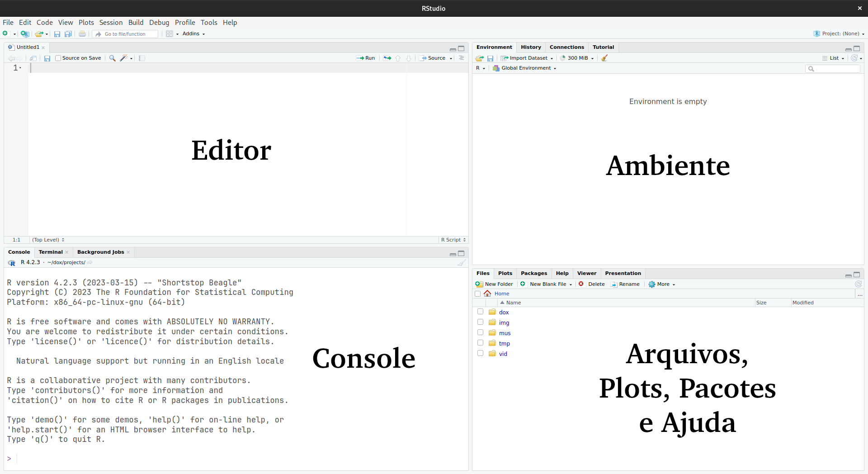Click the Run button in editor
This screenshot has height=474, width=868.
(366, 58)
